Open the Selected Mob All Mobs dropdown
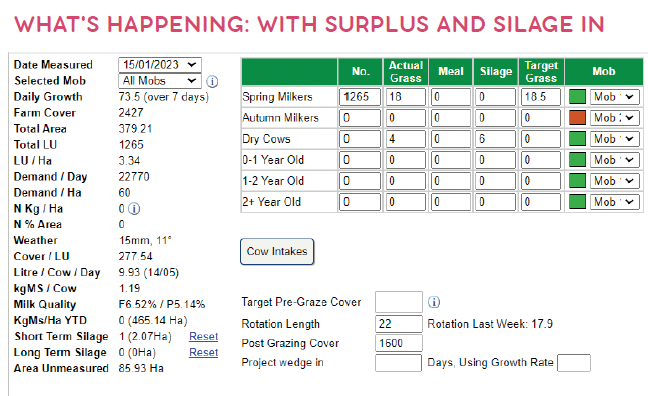Viewport: 648px width, 396px height. click(160, 81)
